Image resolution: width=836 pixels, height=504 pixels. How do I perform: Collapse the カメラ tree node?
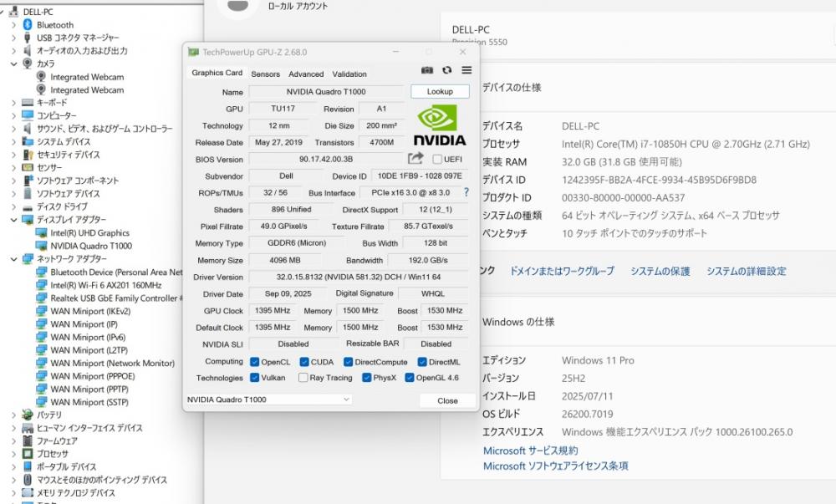(14, 64)
